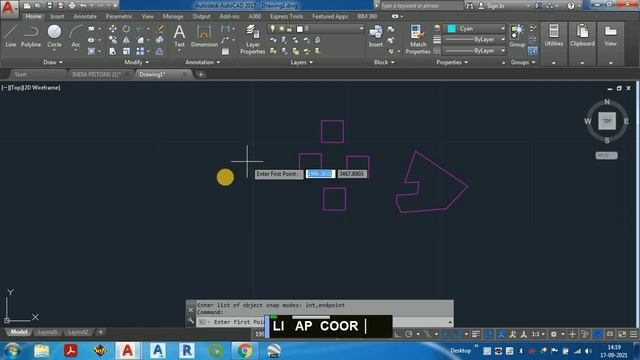
Task: Click the Rectangle tool in Draw panel
Action: pos(91,29)
